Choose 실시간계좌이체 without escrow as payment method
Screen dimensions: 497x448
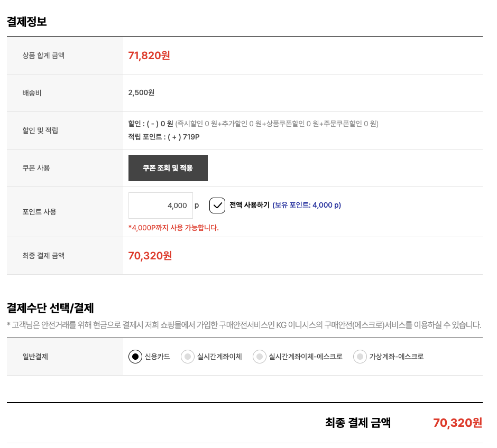click(188, 357)
